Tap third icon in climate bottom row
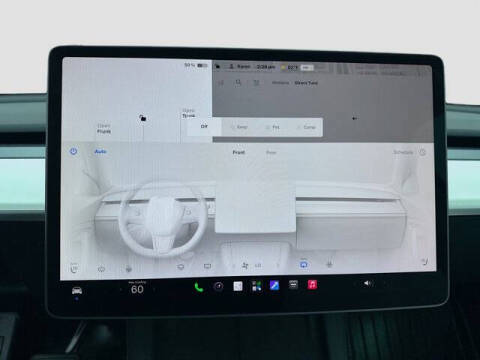480x360 pixels. click(129, 268)
